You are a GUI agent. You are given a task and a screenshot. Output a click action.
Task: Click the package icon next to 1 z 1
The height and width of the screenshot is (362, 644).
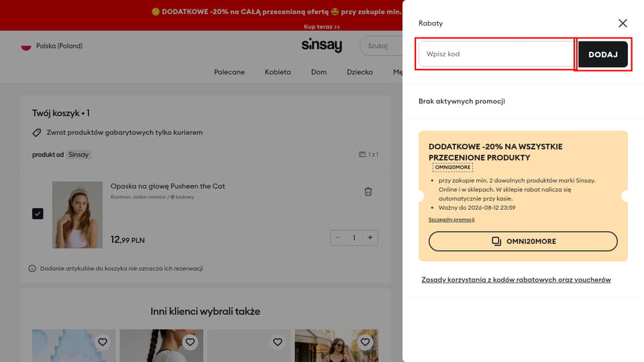point(362,154)
